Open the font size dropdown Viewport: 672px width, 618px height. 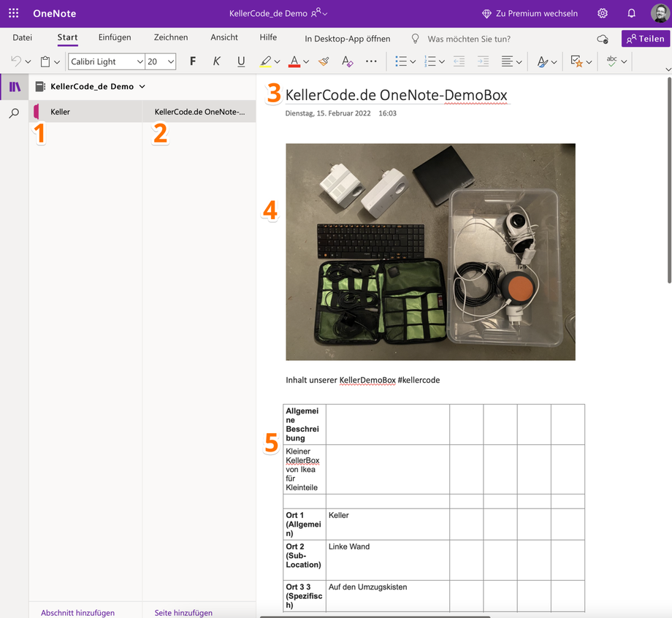171,62
